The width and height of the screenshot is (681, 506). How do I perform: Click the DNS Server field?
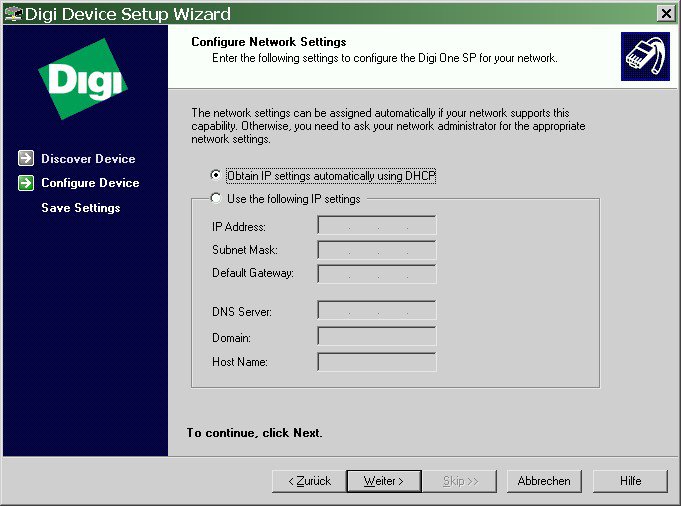[x=377, y=311]
